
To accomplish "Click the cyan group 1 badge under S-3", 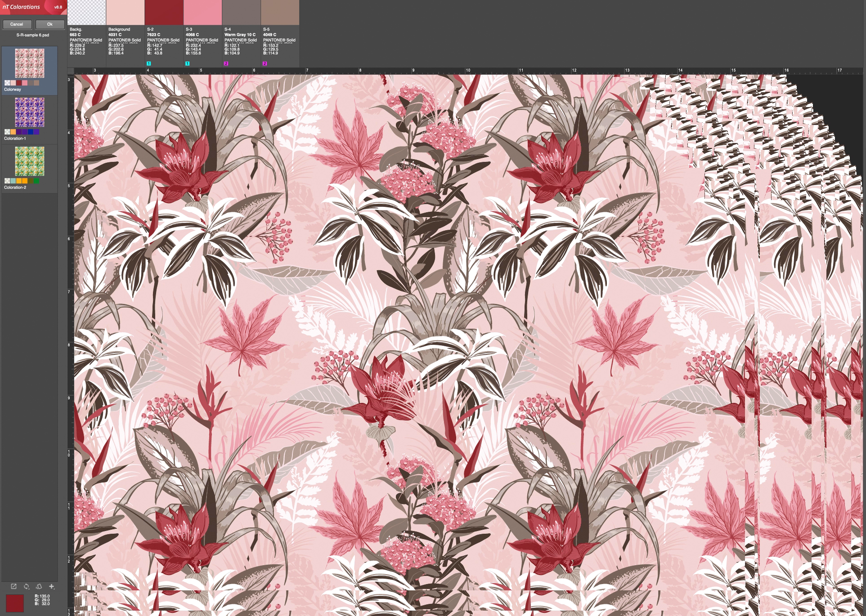I will (188, 63).
